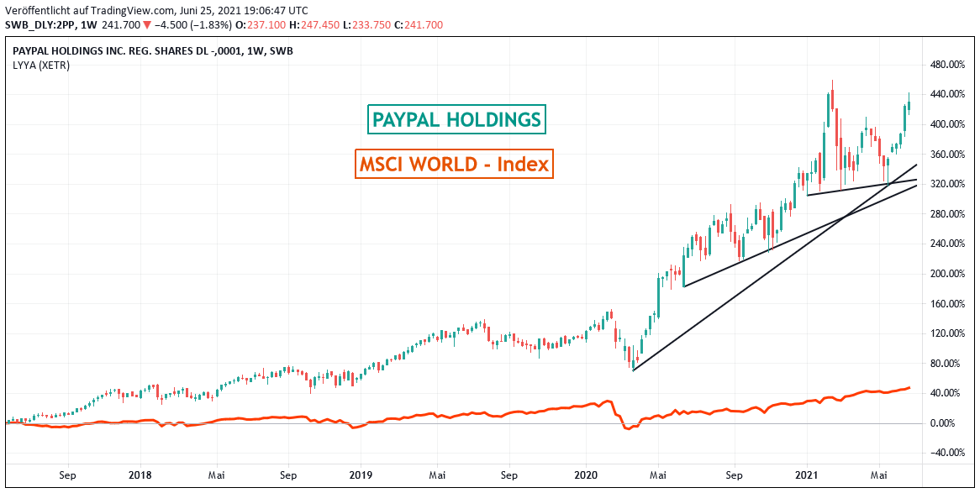Select the 360.00% price axis label
The image size is (980, 493).
[x=947, y=155]
